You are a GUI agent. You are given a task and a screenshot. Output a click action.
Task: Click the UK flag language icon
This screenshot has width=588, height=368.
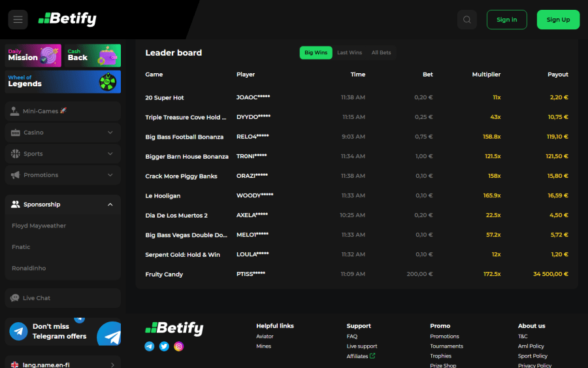14,365
